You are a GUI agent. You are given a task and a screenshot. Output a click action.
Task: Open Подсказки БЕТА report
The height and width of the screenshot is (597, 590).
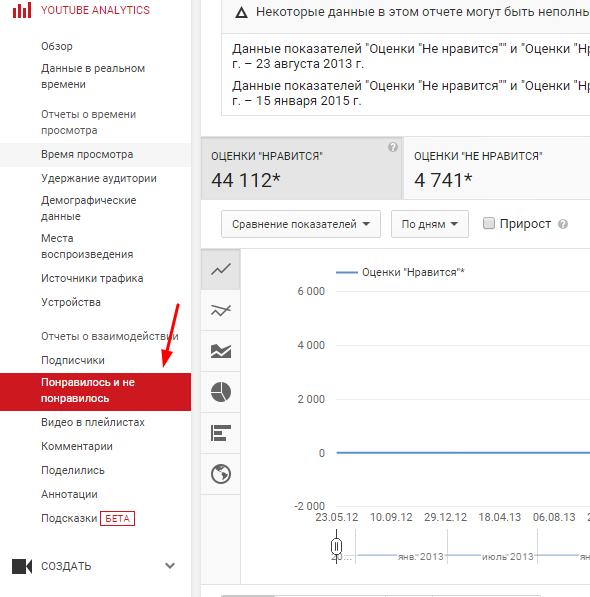click(x=88, y=518)
